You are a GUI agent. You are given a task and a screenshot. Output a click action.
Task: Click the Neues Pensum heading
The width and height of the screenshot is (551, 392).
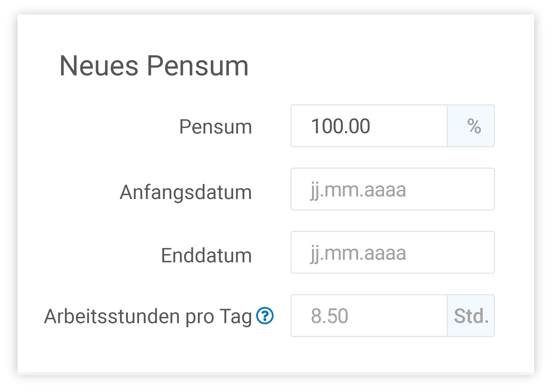tap(154, 66)
